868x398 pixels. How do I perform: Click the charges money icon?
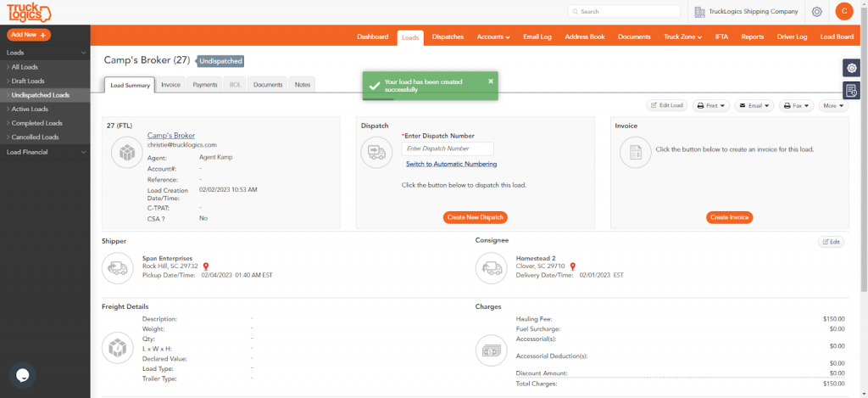491,350
